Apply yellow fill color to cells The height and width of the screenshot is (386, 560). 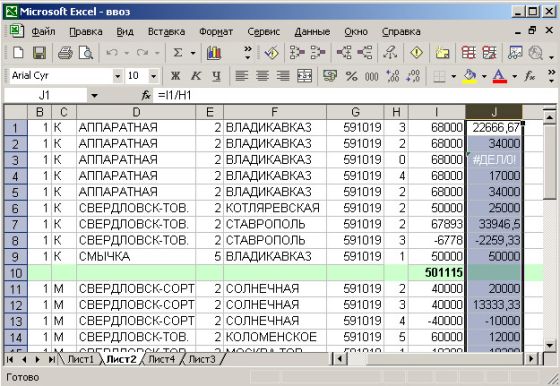(x=470, y=76)
